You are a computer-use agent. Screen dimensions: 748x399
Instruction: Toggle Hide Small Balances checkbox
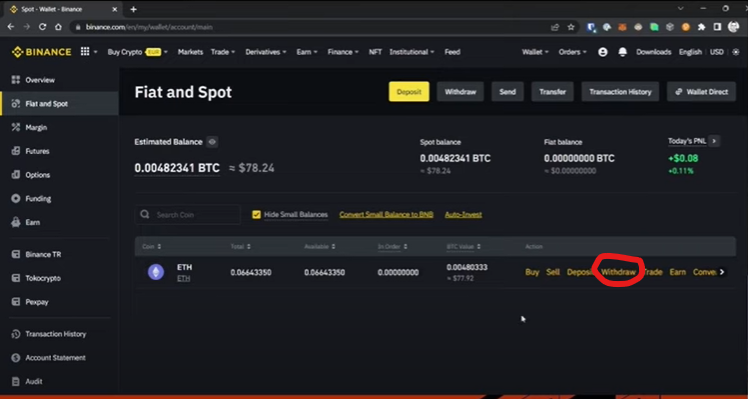point(256,215)
